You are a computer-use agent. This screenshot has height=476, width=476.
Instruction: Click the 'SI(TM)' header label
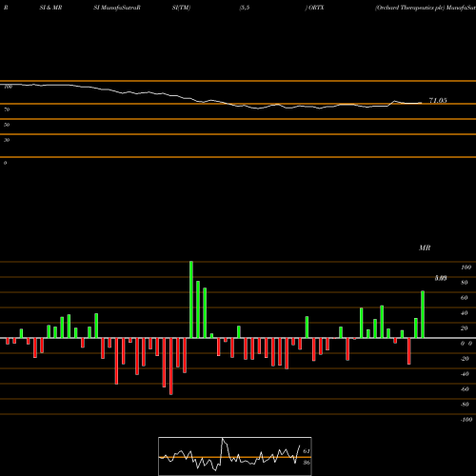click(x=181, y=8)
